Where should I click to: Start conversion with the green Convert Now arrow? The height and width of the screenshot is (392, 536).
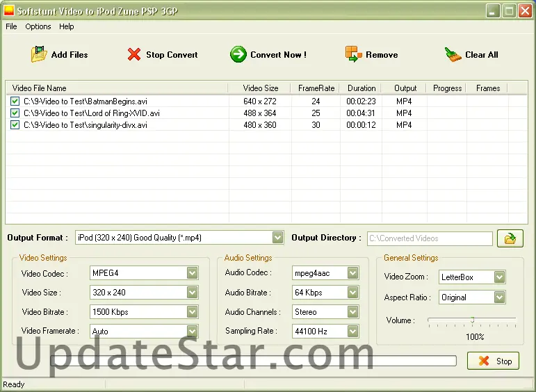pos(238,54)
